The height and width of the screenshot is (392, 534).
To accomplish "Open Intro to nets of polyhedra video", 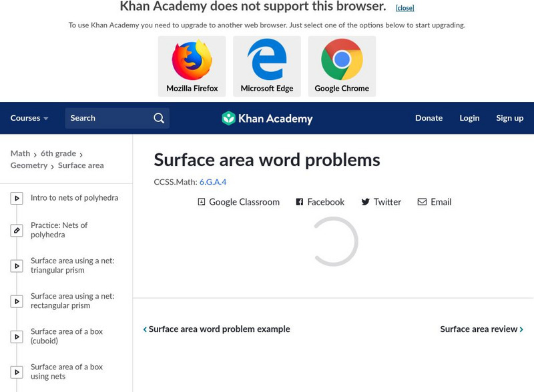I will [74, 198].
